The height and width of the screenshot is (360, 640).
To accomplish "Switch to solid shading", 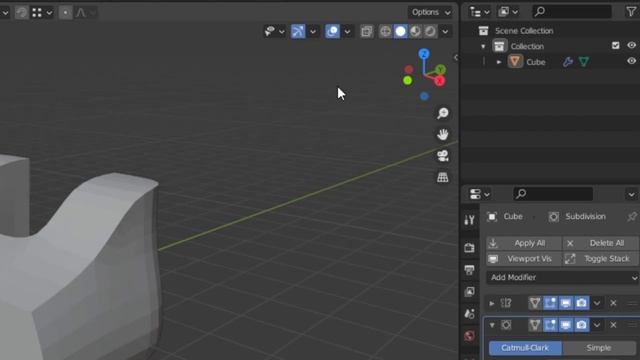I will pyautogui.click(x=400, y=31).
